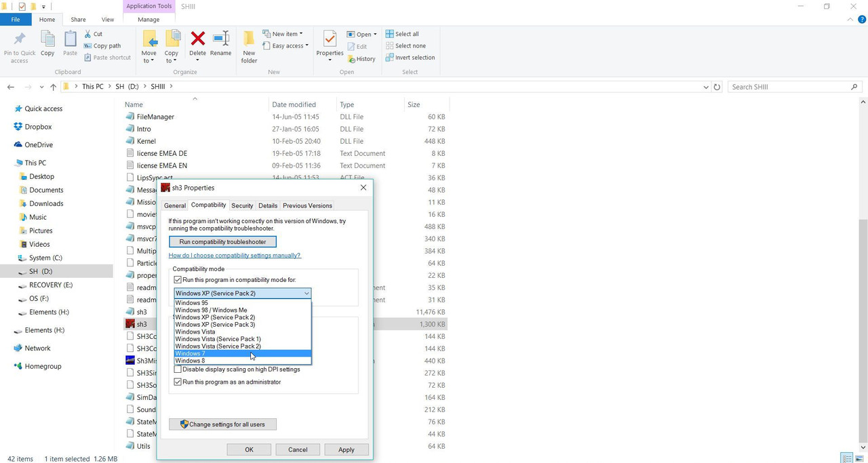Choose Windows 8 from the dropdown list
Screen dimensions: 868x463
click(242, 361)
